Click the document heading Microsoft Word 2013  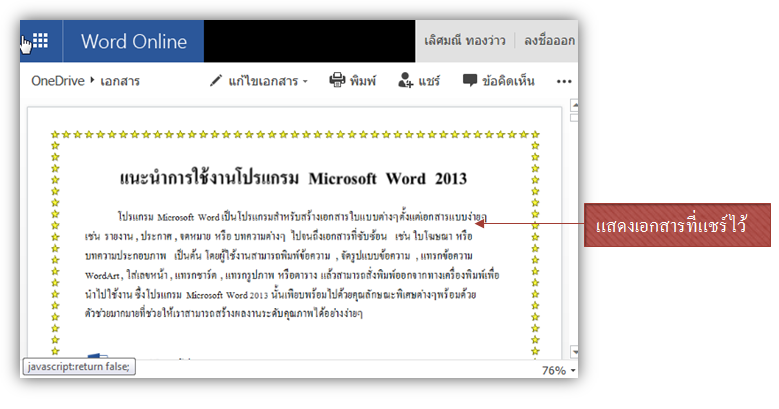tap(388, 178)
